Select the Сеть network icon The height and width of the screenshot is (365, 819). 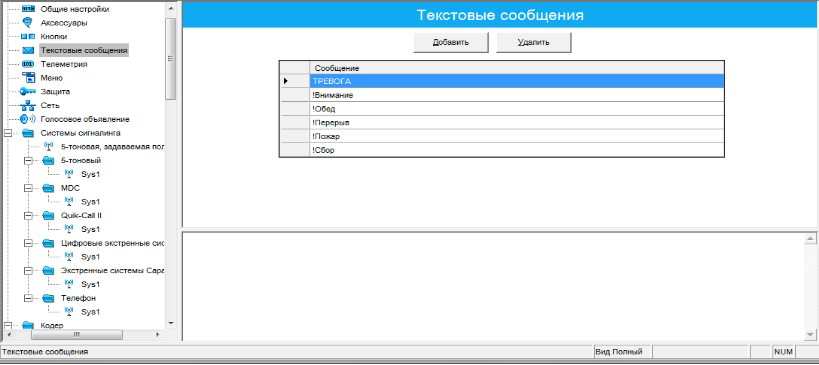(x=28, y=105)
